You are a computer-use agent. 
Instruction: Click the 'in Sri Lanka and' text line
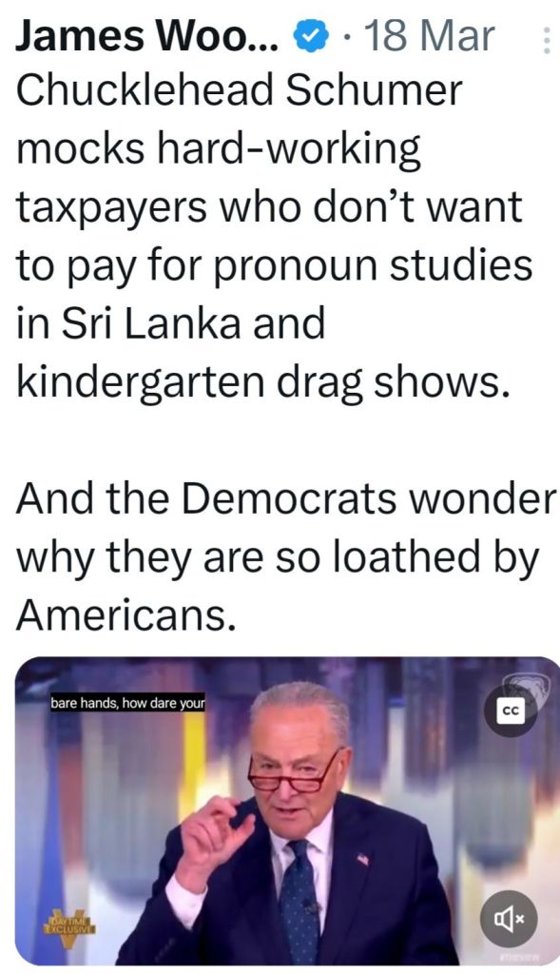[x=171, y=323]
